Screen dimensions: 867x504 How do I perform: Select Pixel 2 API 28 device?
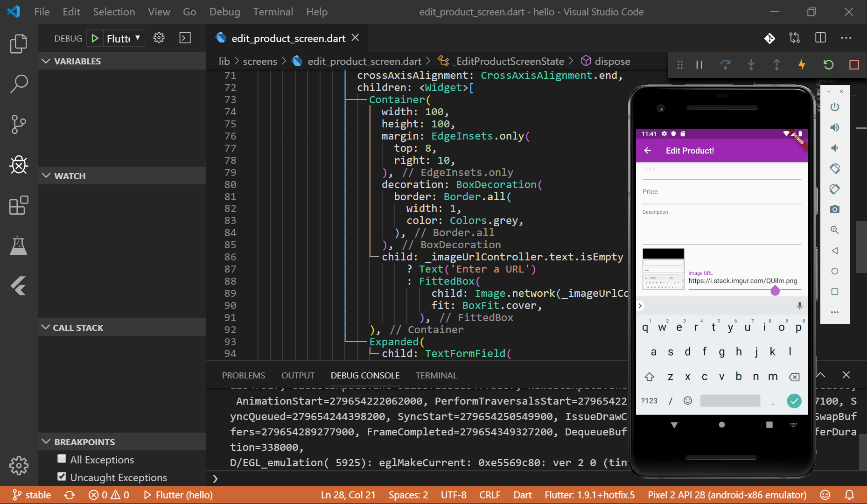pos(727,495)
